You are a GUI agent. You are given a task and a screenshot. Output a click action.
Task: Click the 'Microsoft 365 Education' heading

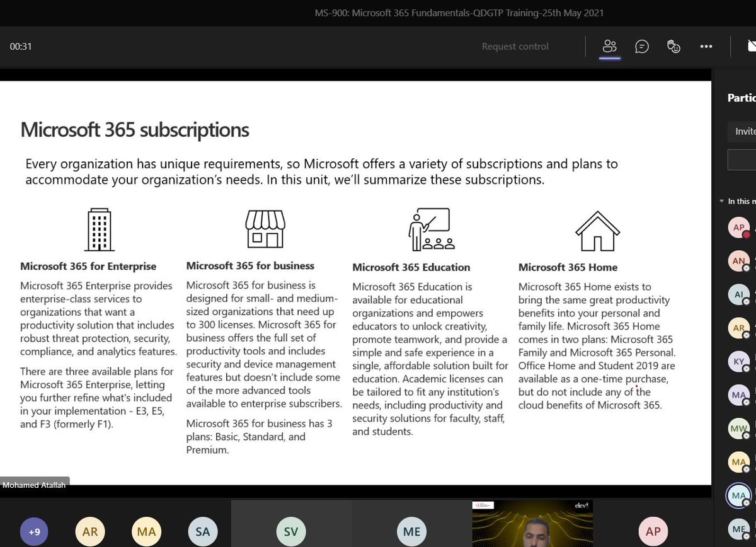[411, 267]
